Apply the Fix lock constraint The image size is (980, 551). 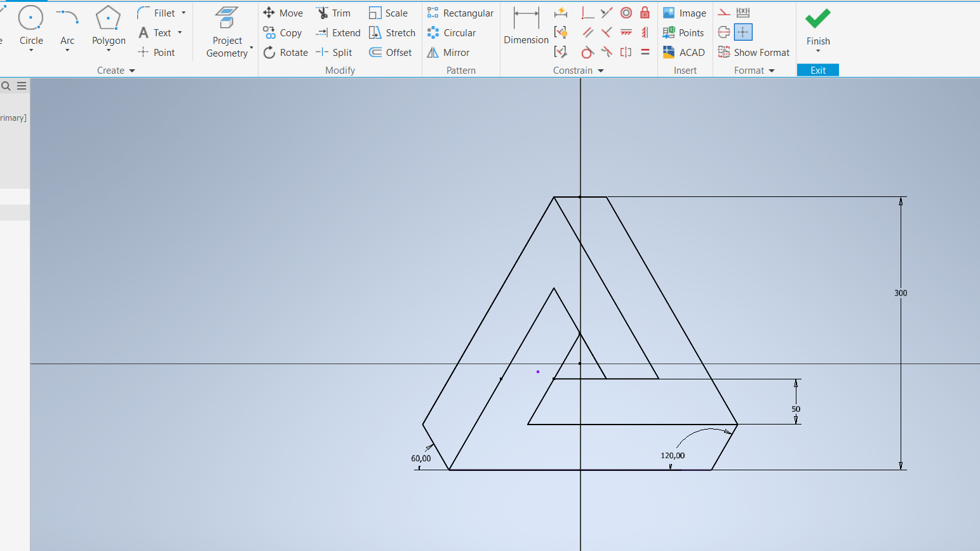pyautogui.click(x=645, y=12)
